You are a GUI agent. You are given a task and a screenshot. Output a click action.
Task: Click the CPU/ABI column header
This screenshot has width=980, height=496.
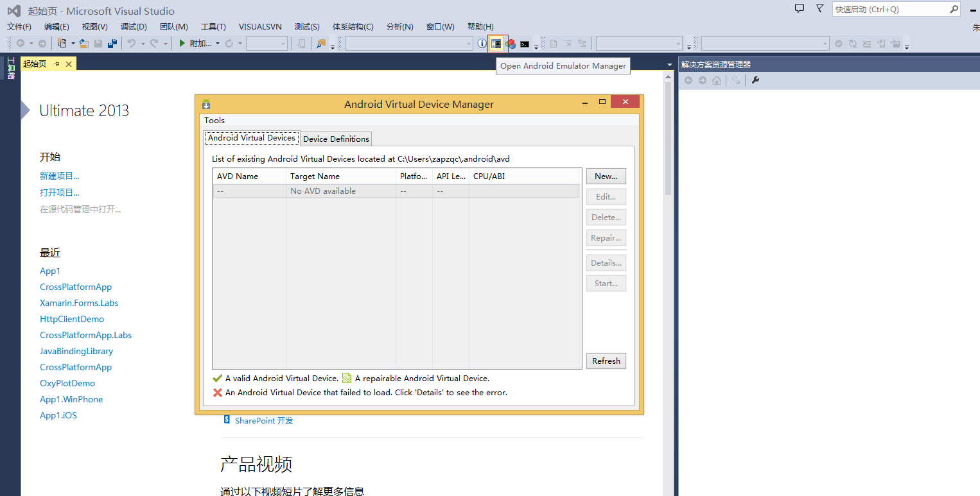click(524, 176)
